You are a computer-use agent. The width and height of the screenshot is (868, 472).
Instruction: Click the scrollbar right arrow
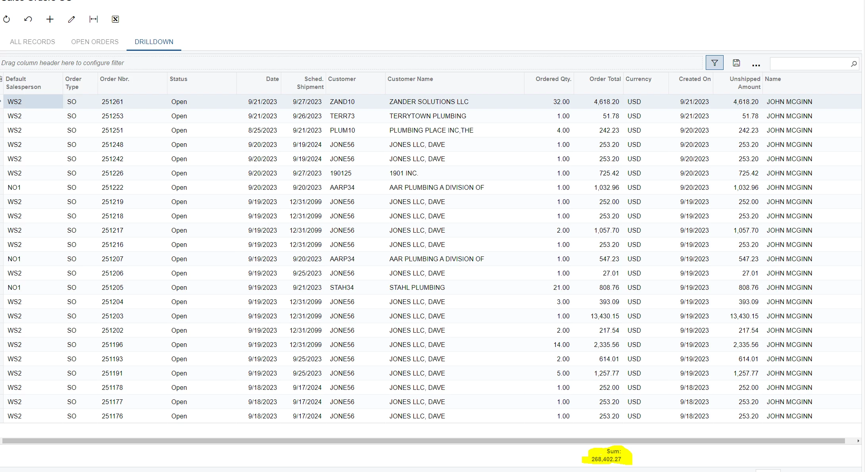(x=858, y=441)
